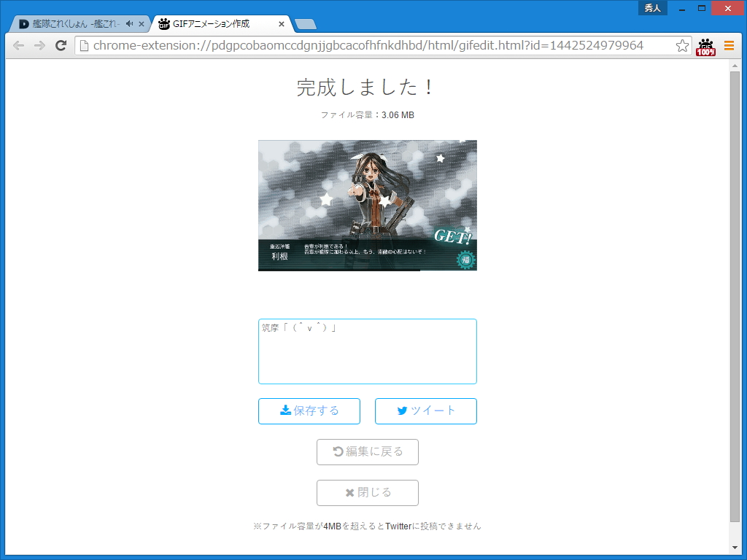Click the Twitter bird icon on ツイート button
This screenshot has width=747, height=560.
coord(401,411)
